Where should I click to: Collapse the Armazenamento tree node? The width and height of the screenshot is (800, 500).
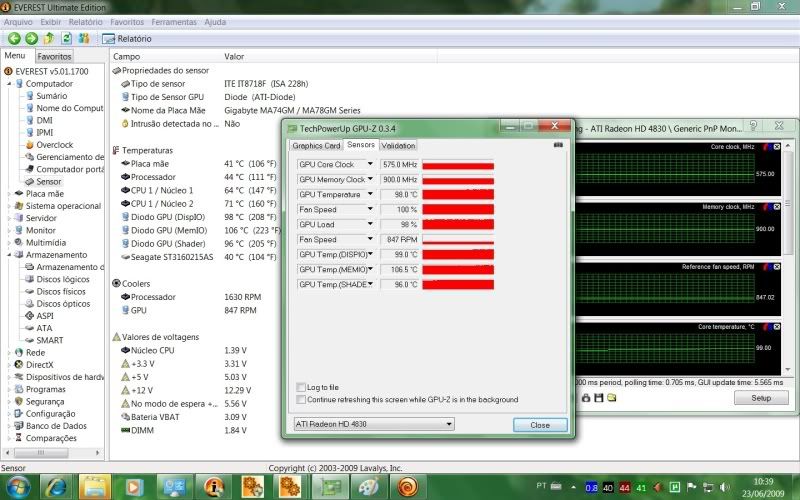[x=9, y=255]
